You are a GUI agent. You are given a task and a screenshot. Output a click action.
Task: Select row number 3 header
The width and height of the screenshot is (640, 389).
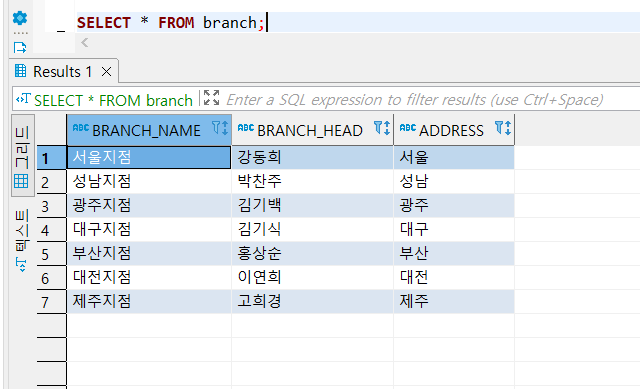click(51, 206)
